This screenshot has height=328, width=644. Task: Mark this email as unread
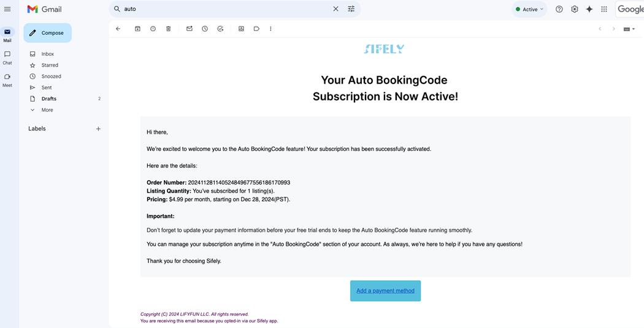(190, 29)
